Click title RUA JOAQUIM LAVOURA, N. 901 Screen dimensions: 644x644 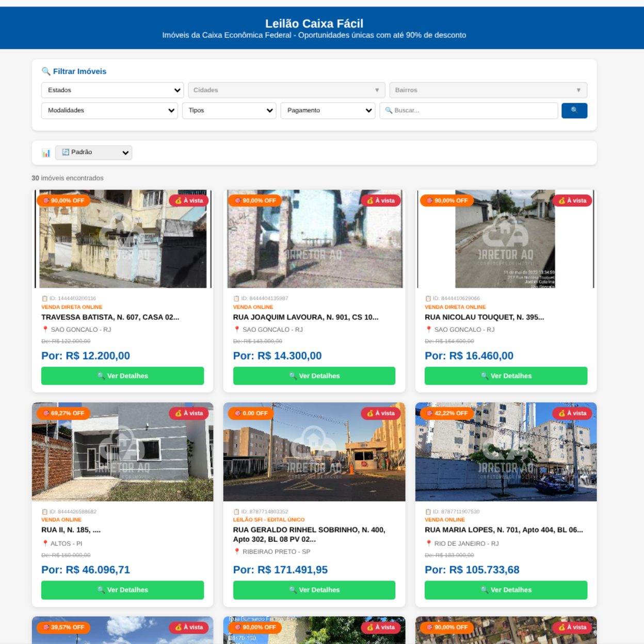coord(305,317)
